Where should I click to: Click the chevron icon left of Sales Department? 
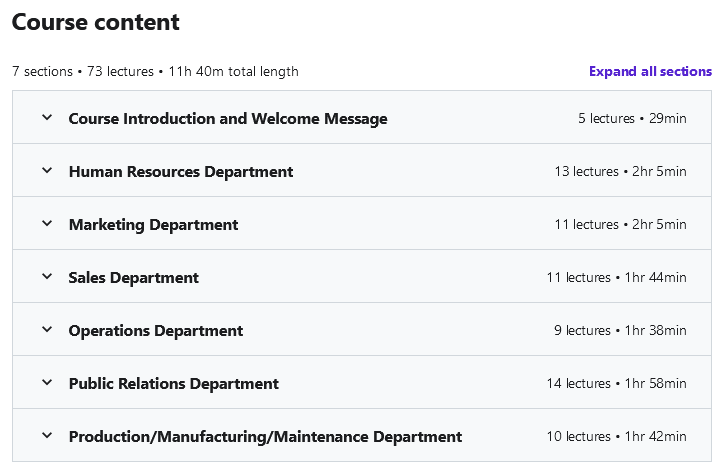click(x=47, y=276)
